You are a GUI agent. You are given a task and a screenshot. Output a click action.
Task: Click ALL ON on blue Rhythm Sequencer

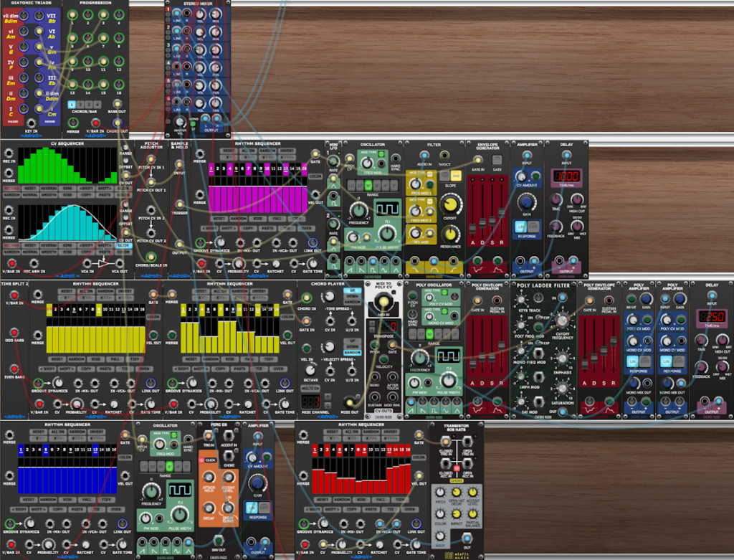point(57,432)
